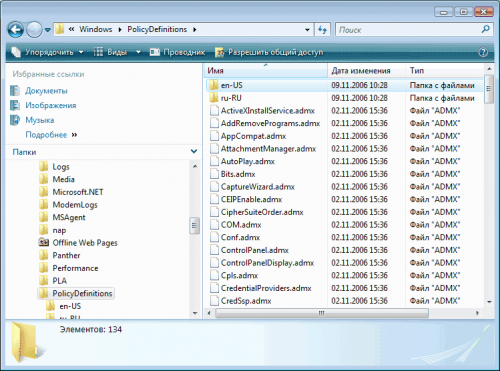This screenshot has height=371, width=500.
Task: Click ControlPanelDisplay.admx file icon
Action: [214, 262]
